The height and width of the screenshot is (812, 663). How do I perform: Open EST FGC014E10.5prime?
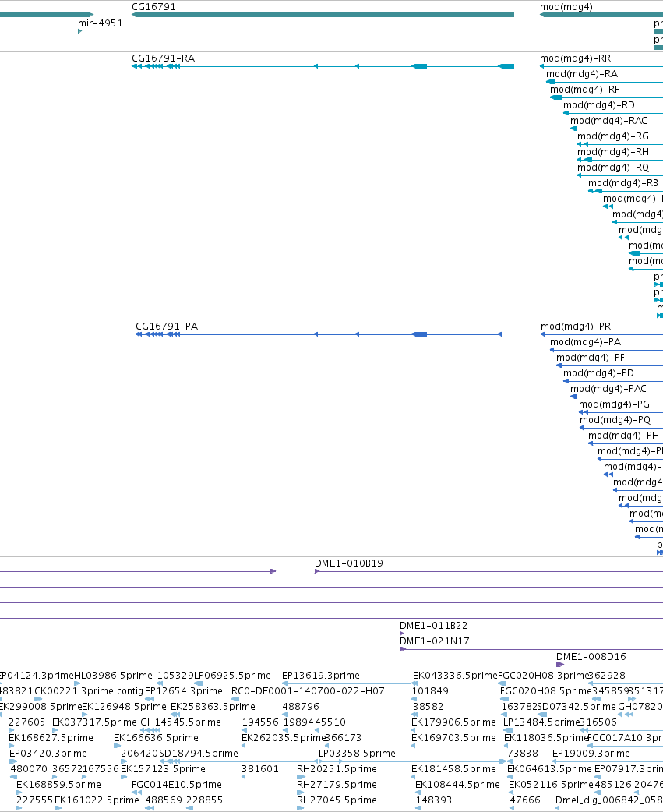(177, 784)
